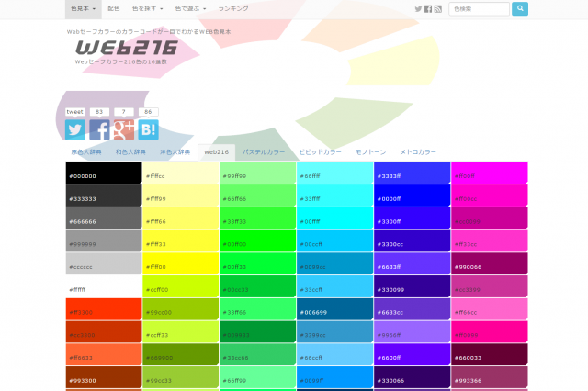Screen dimensions: 588x391
Task: Pick the #00cc33 green swatch
Action: coord(258,286)
